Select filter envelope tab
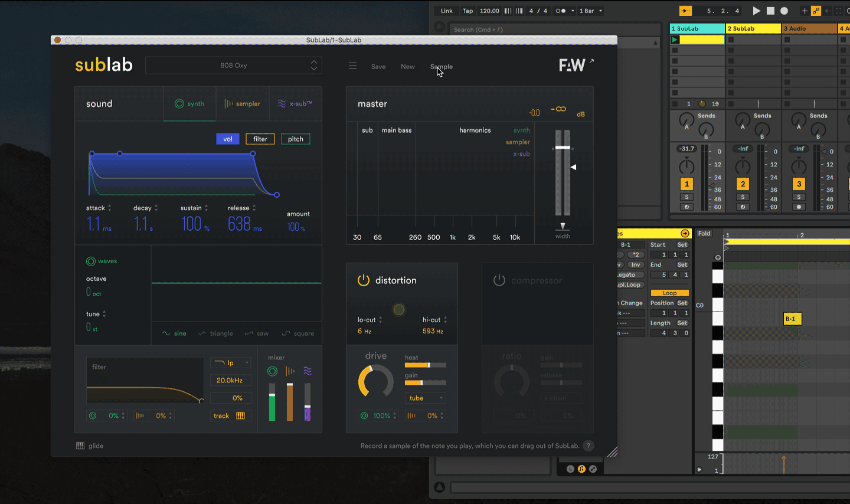 260,139
